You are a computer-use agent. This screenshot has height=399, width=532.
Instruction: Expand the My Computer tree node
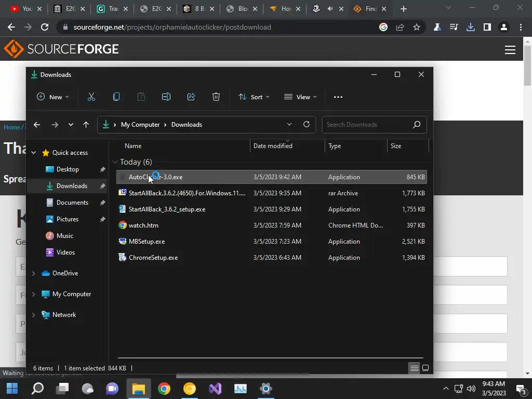[x=34, y=294]
